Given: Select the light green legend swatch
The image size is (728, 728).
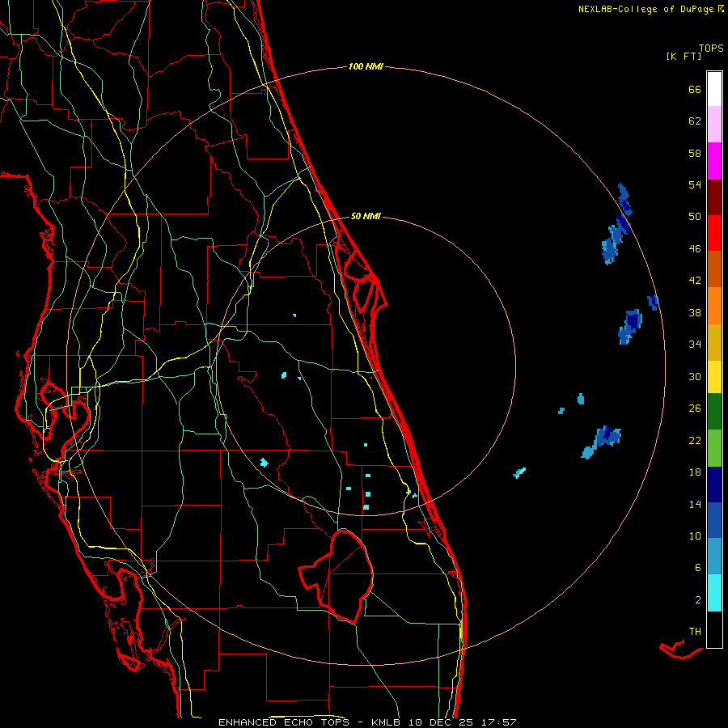Looking at the screenshot, I should point(714,448).
